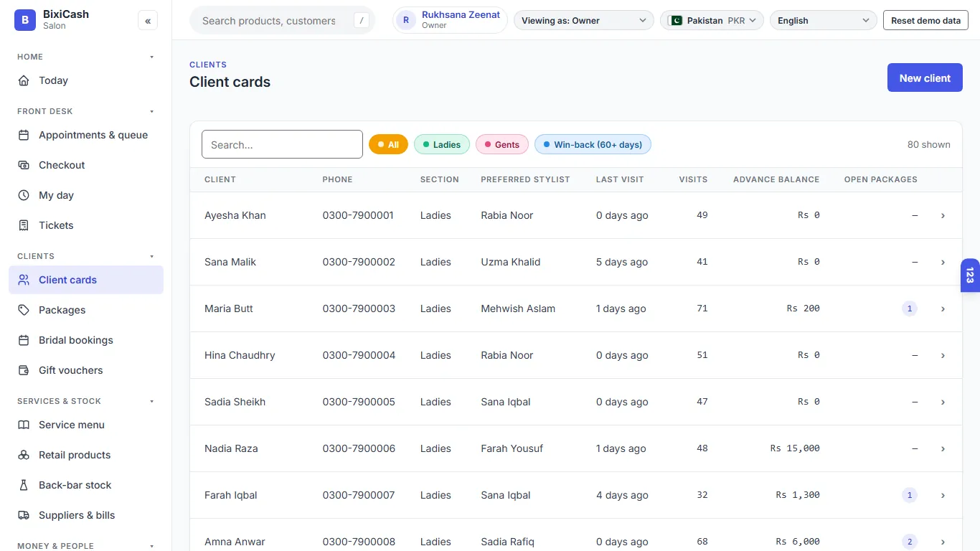Click the VISITS column header
980x551 pixels.
[x=693, y=179]
